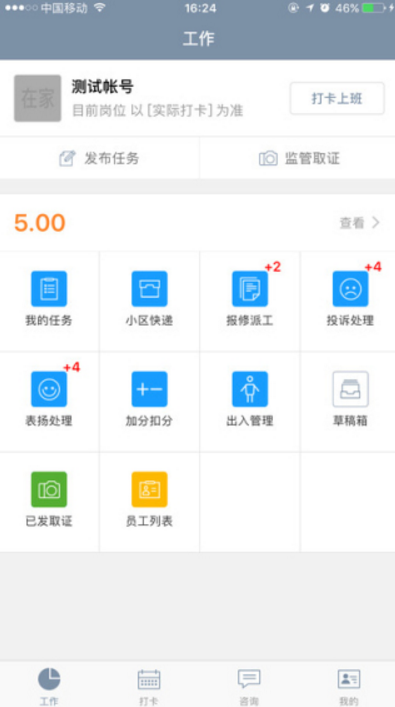Open the 员工列表 yellow ID card icon
The height and width of the screenshot is (707, 395).
[149, 490]
